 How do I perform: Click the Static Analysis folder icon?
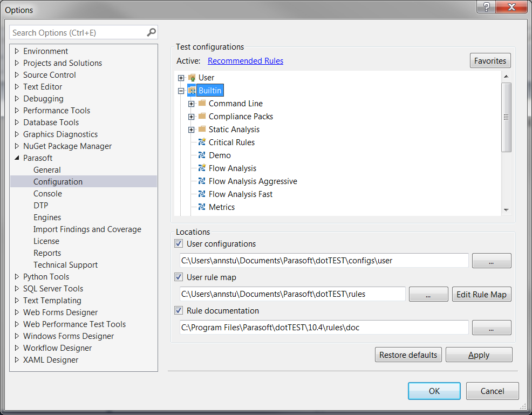click(x=202, y=129)
